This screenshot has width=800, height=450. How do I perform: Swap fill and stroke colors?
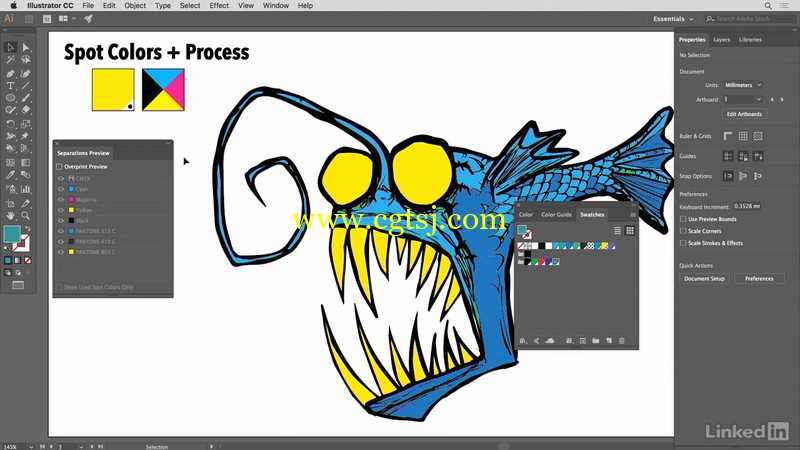[x=28, y=229]
